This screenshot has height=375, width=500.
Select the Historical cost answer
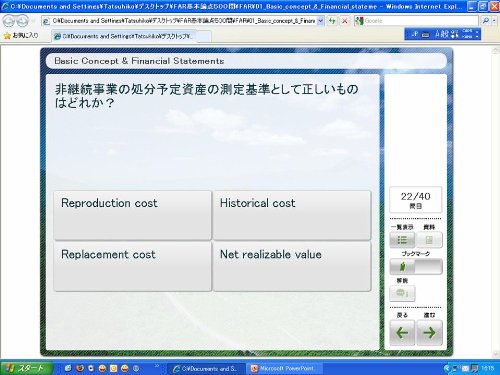coord(292,215)
